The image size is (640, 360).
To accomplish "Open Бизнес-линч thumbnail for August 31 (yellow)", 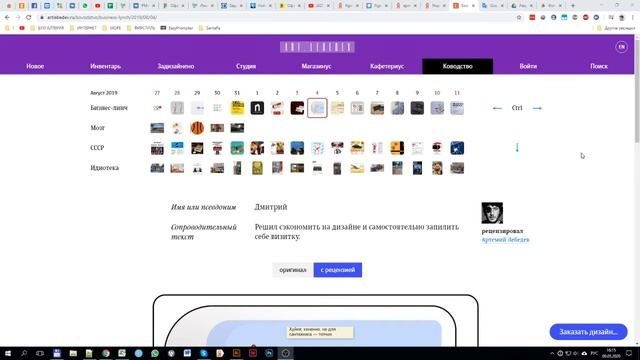I will 237,108.
